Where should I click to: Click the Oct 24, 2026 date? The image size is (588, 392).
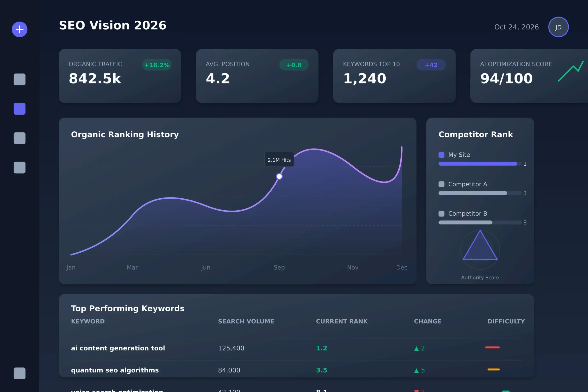click(517, 27)
